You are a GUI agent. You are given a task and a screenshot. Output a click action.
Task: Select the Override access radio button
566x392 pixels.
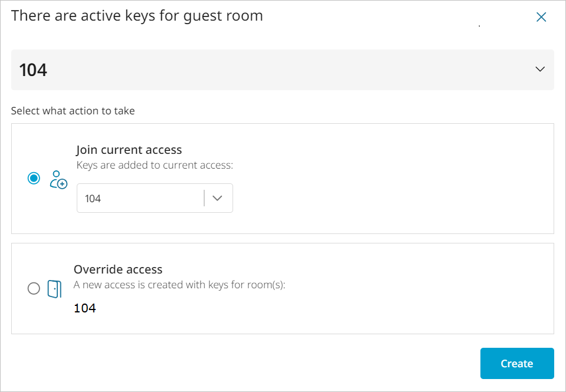[x=34, y=288]
